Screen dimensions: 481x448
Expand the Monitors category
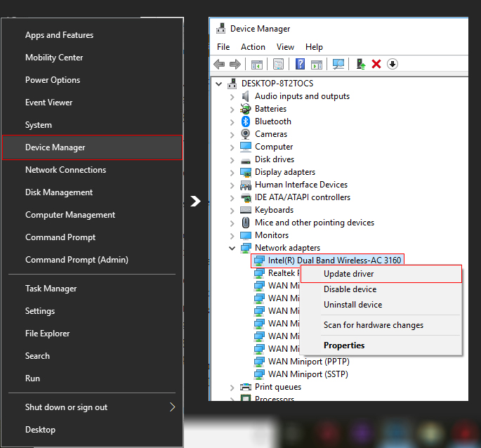[x=232, y=236]
